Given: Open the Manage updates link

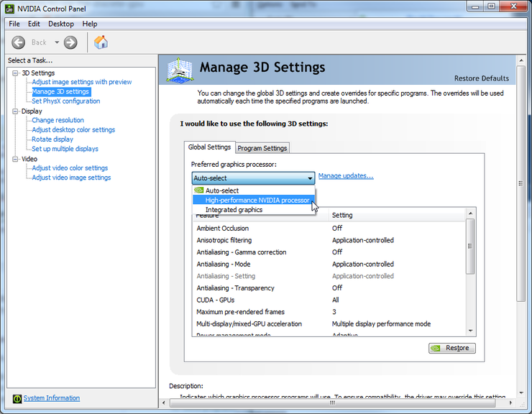Looking at the screenshot, I should tap(346, 176).
